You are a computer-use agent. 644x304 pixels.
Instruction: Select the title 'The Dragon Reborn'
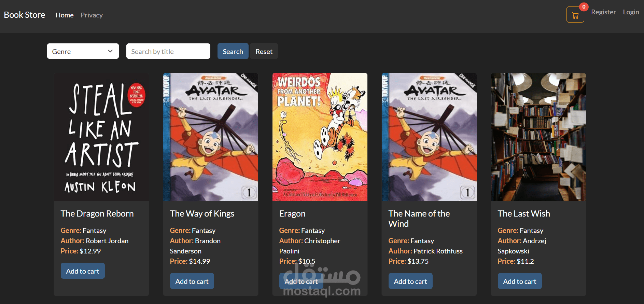click(x=97, y=213)
